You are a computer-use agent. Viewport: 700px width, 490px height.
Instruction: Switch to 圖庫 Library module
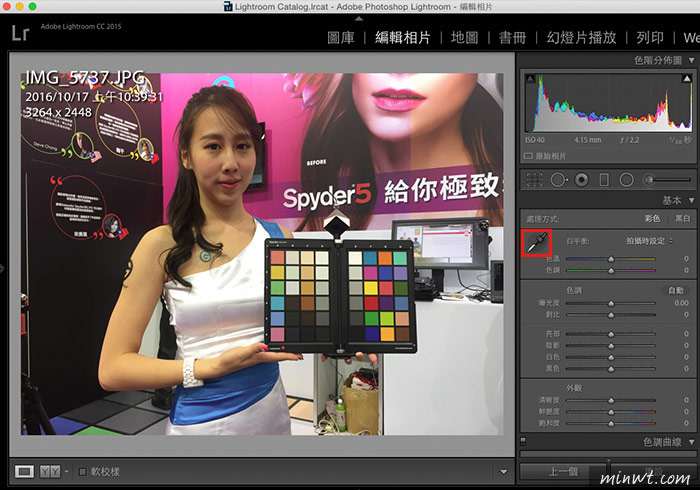(x=341, y=37)
